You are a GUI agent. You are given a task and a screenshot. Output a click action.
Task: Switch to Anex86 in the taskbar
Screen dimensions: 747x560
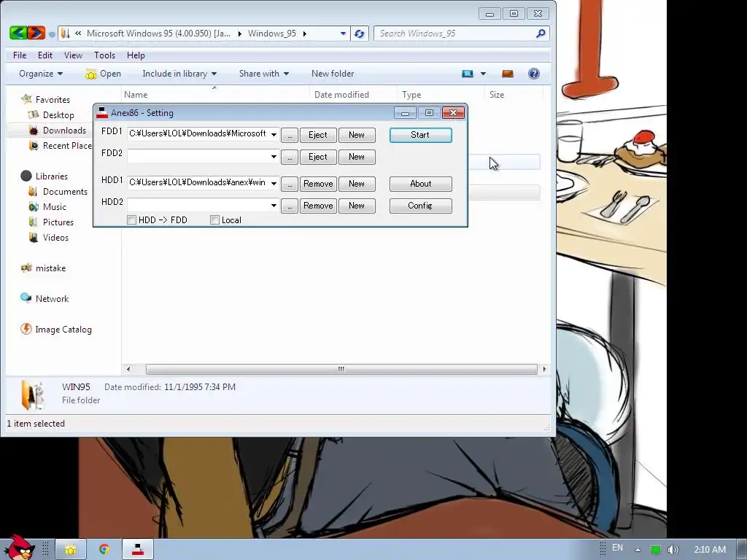(x=138, y=550)
